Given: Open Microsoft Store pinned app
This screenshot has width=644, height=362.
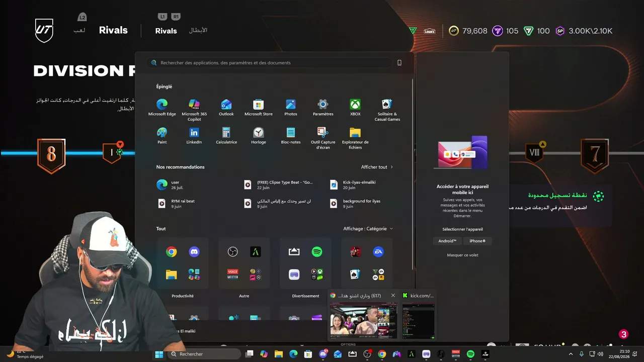Looking at the screenshot, I should coord(259,108).
